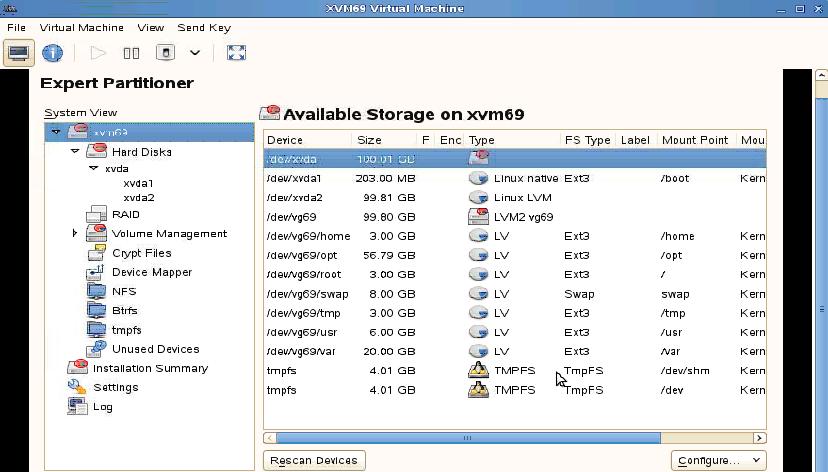Screen dimensions: 828x472
Task: Pause the virtual machine
Action: pyautogui.click(x=131, y=53)
